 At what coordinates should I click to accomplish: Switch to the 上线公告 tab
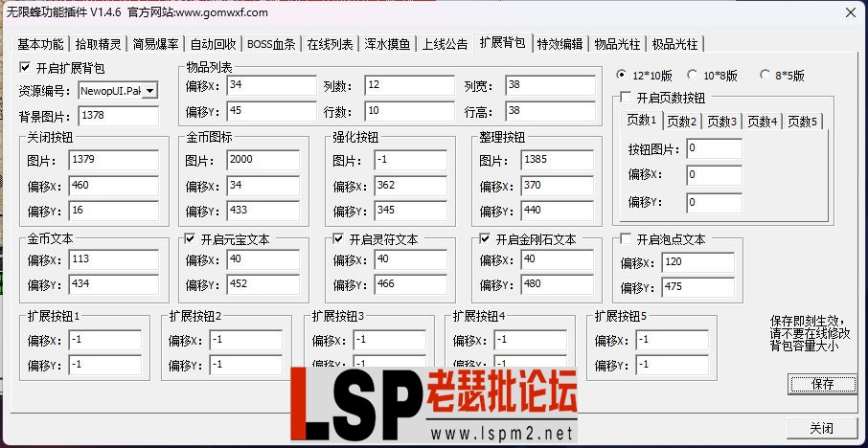pyautogui.click(x=445, y=44)
